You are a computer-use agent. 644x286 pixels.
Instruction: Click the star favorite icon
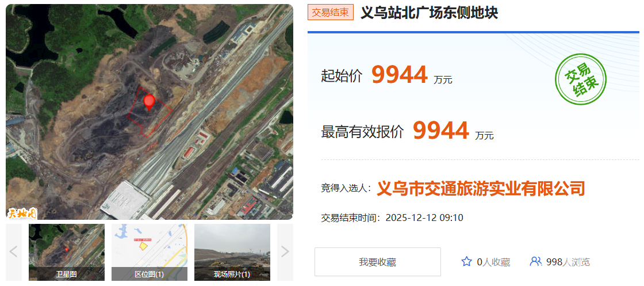click(x=466, y=262)
